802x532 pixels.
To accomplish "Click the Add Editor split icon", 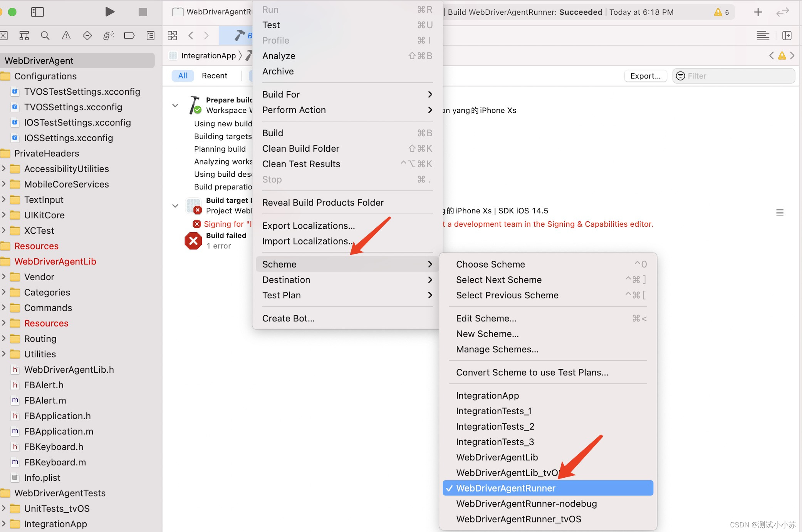I will tap(787, 36).
